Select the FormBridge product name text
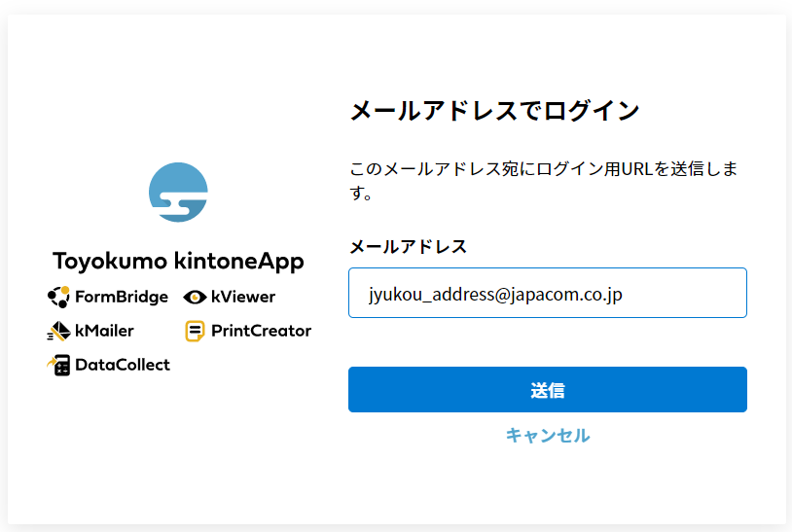Image resolution: width=792 pixels, height=532 pixels. tap(122, 297)
